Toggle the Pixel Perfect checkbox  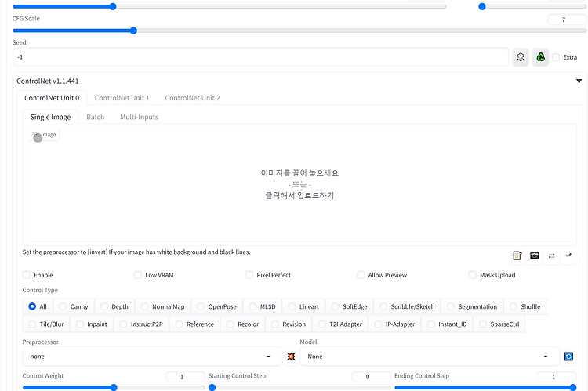[x=249, y=275]
